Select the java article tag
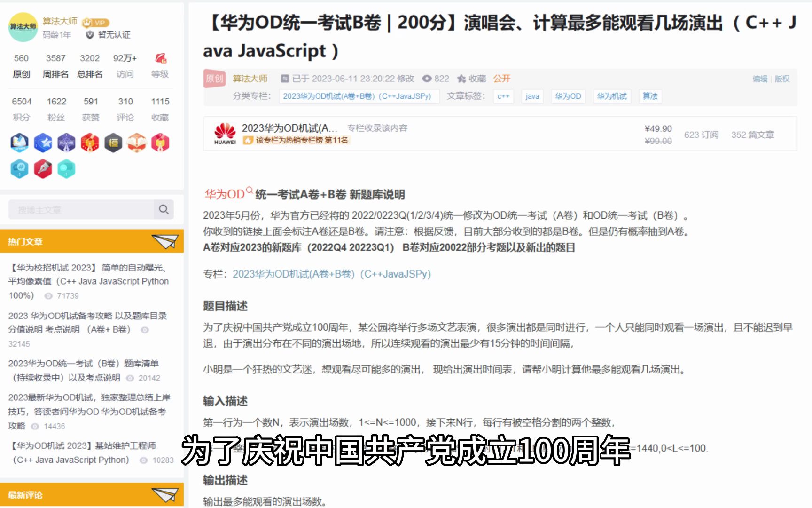812x508 pixels. [532, 96]
